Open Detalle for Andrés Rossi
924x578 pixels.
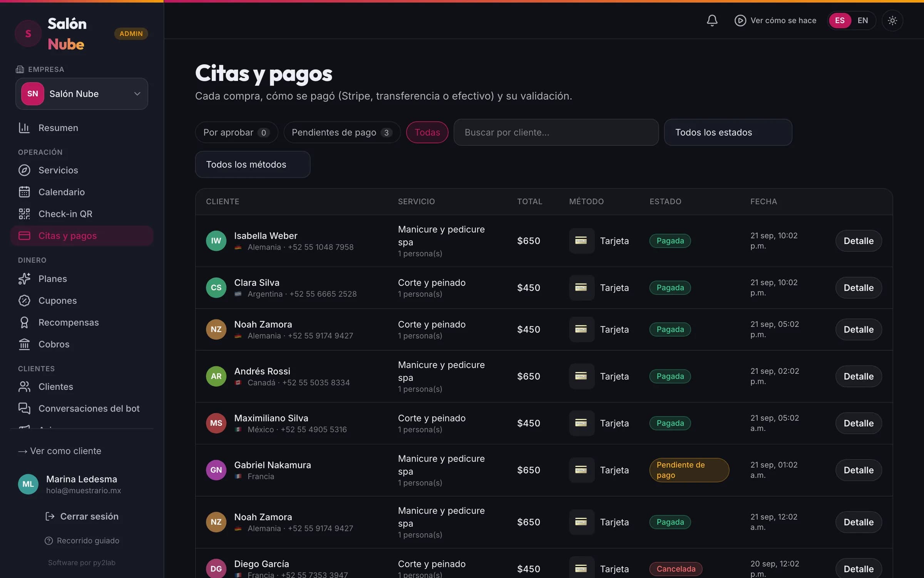[x=858, y=376]
